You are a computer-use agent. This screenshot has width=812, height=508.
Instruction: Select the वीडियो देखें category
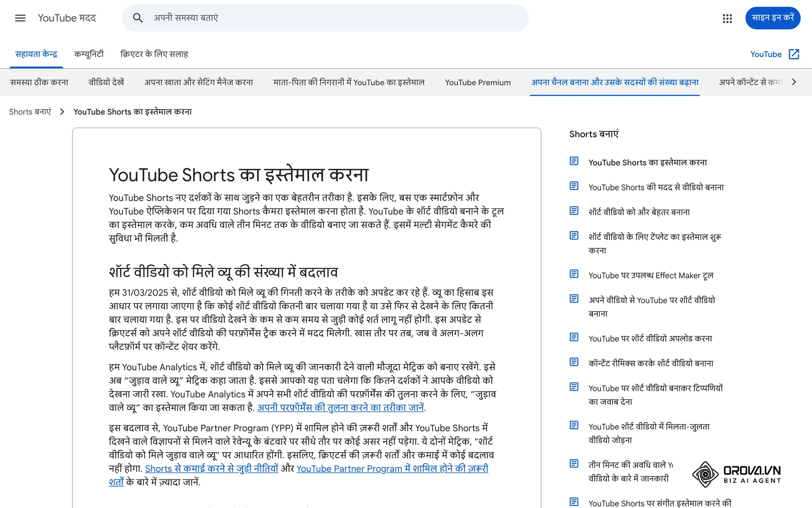(106, 82)
